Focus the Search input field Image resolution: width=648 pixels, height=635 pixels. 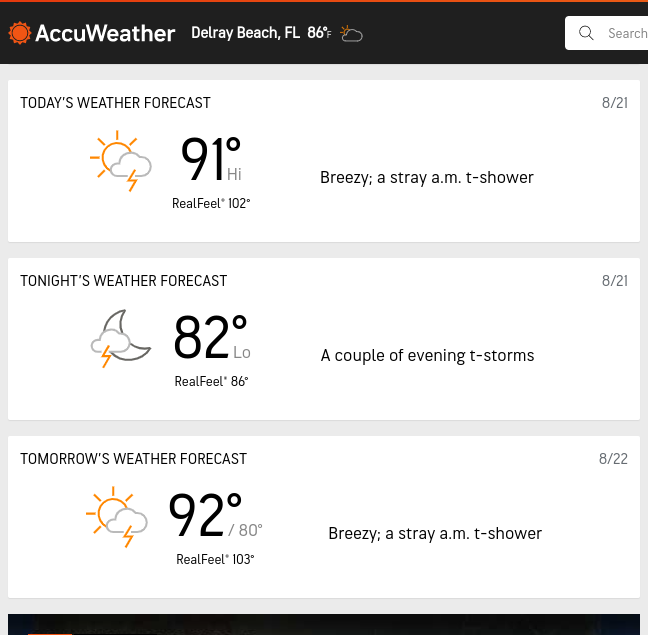pos(607,33)
